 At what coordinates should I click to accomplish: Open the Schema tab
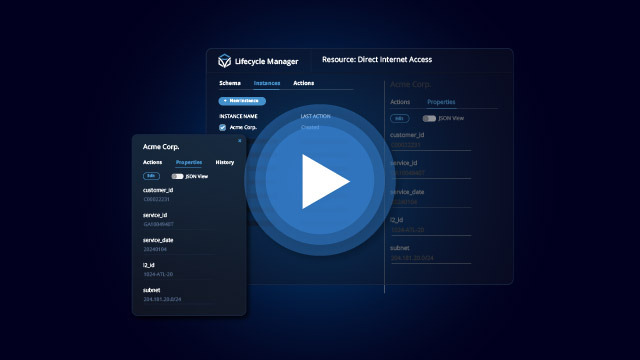(230, 83)
